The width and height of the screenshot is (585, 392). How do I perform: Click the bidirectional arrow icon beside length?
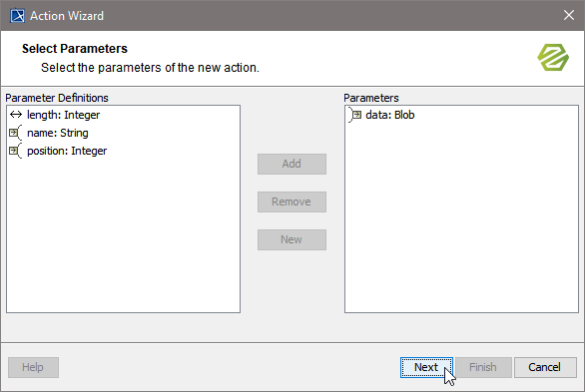point(16,115)
